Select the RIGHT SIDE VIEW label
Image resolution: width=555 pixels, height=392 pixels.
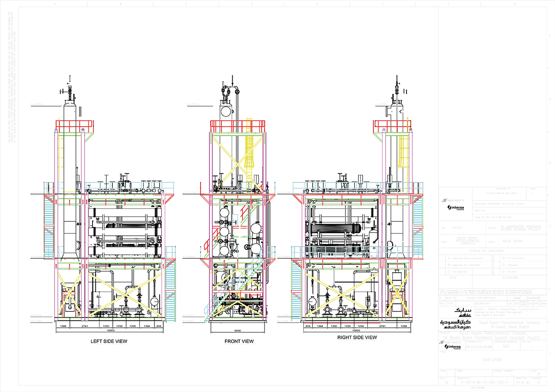point(357,337)
